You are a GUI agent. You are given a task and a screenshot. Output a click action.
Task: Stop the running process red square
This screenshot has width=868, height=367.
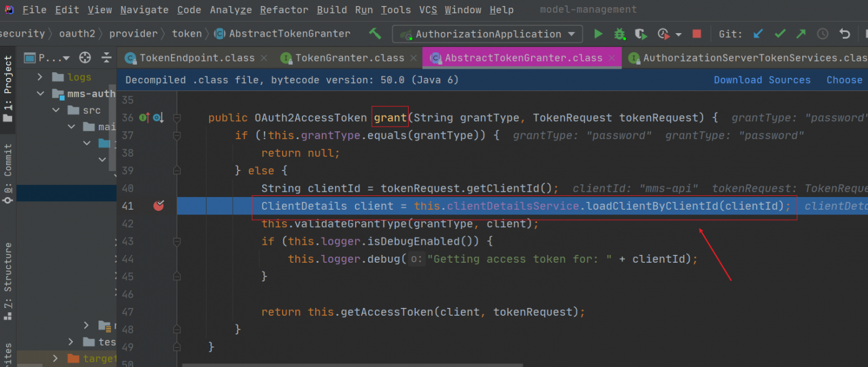697,34
